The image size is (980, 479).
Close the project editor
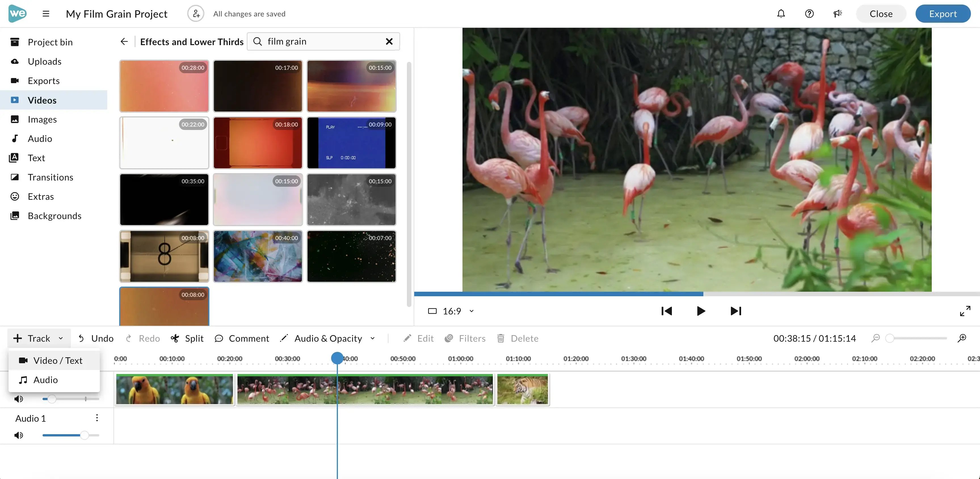tap(881, 14)
